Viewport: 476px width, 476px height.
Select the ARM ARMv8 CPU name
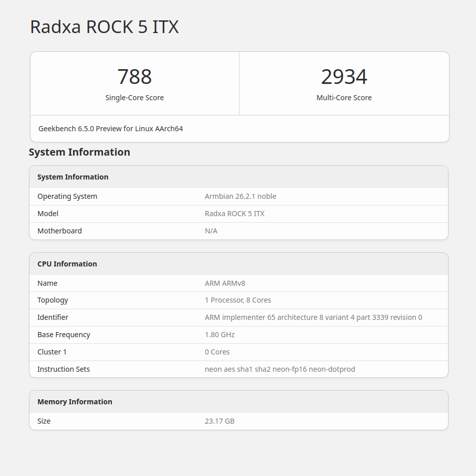pyautogui.click(x=225, y=283)
